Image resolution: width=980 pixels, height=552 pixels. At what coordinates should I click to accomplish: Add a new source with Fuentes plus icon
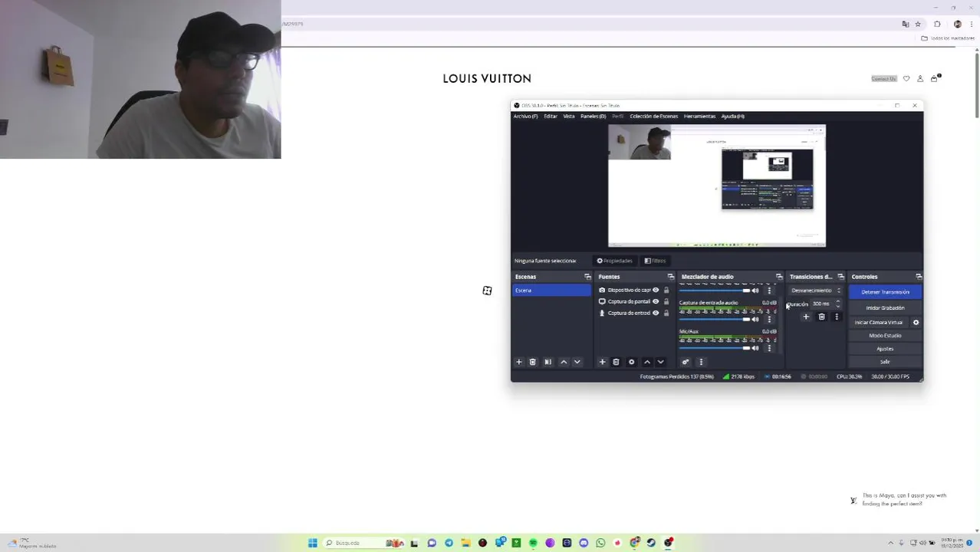coord(602,362)
